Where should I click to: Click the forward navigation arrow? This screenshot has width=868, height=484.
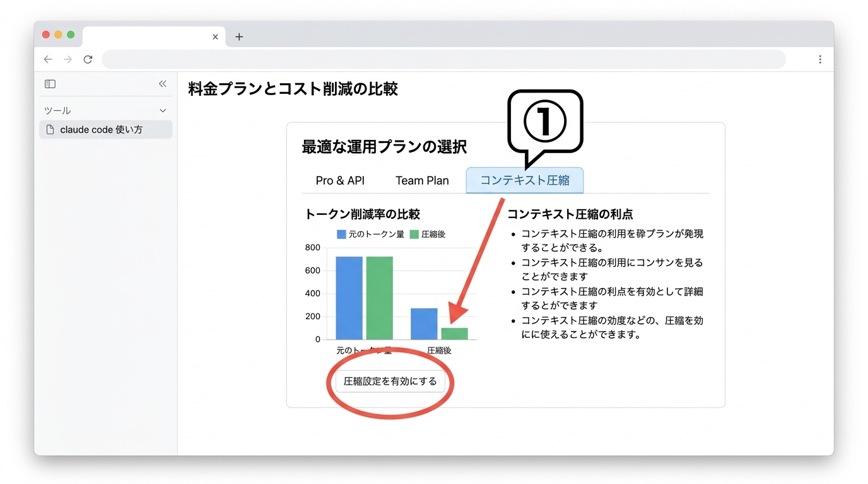click(x=68, y=59)
